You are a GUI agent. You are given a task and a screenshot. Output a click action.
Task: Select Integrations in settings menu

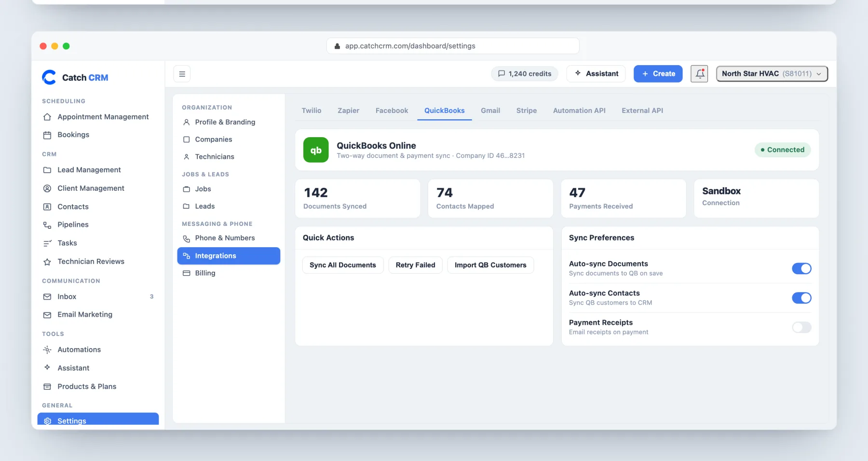click(x=229, y=256)
